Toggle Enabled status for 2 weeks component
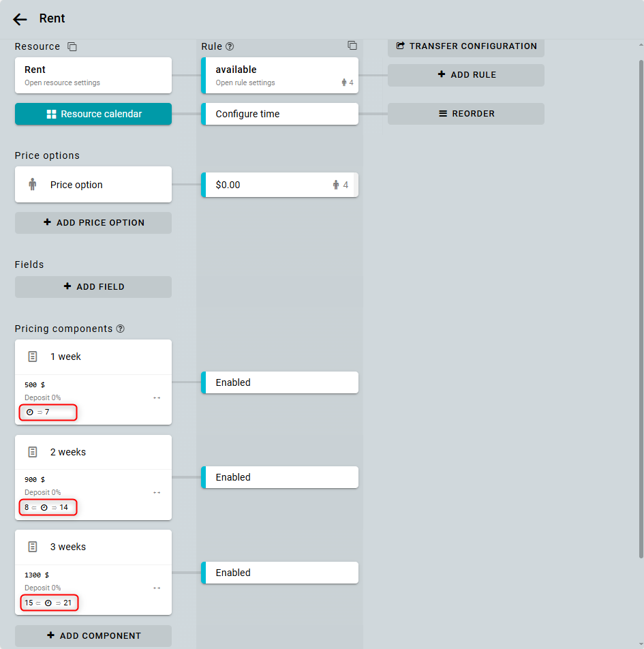This screenshot has height=649, width=644. [280, 477]
